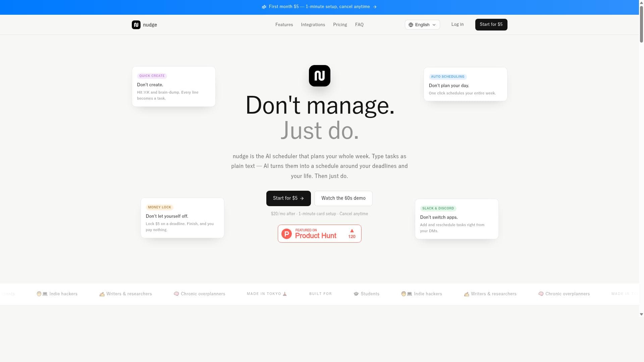This screenshot has height=362, width=644.
Task: Click the Money Lock feature card
Action: [182, 218]
